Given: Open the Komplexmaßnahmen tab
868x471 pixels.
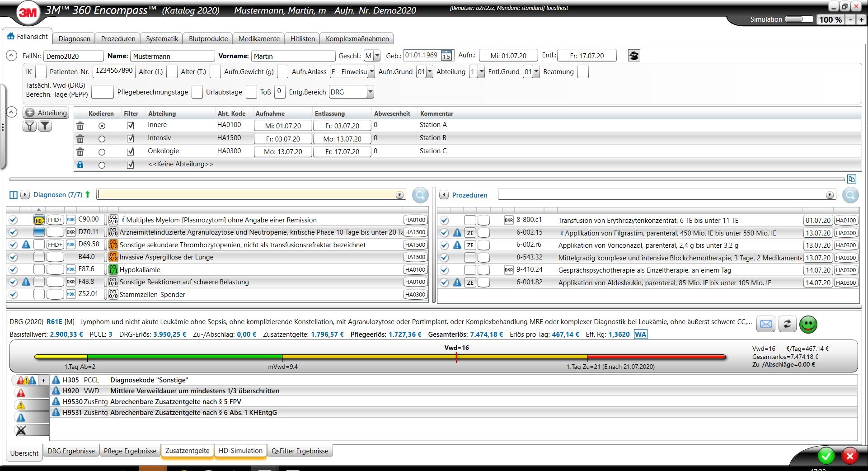Looking at the screenshot, I should click(x=357, y=39).
